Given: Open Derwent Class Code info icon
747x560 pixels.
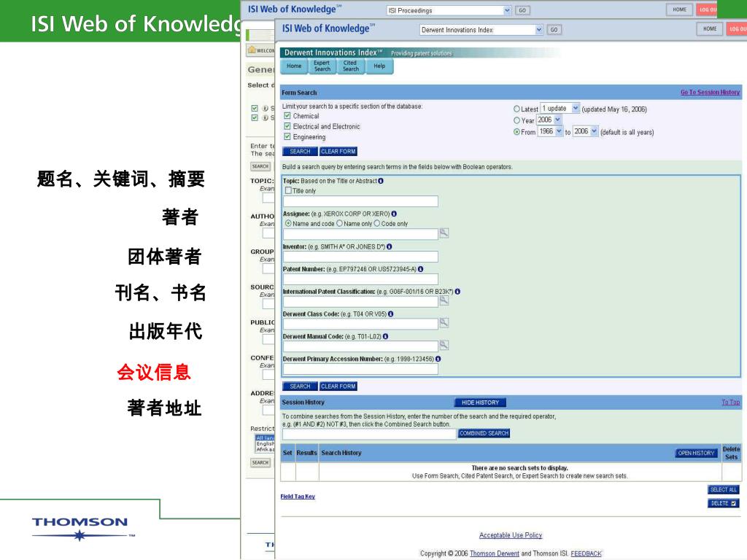Looking at the screenshot, I should [x=391, y=314].
